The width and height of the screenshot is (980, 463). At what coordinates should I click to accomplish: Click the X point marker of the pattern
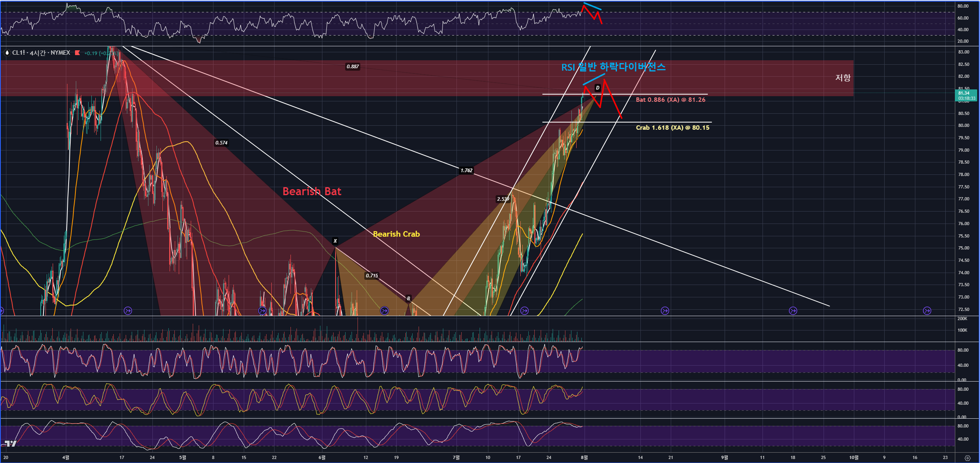335,241
